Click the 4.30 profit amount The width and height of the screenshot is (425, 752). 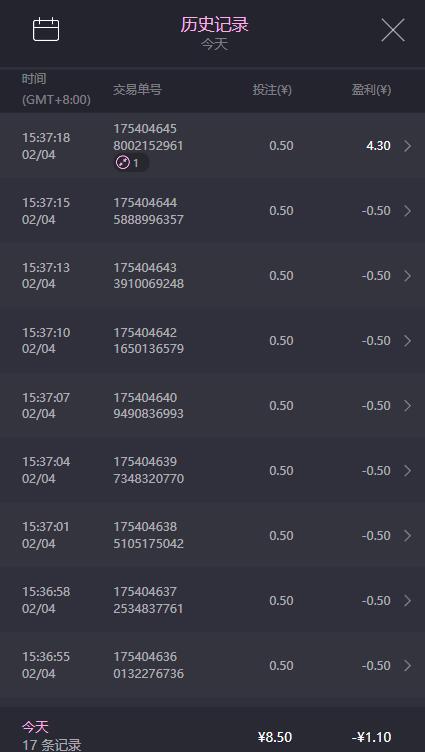[378, 146]
